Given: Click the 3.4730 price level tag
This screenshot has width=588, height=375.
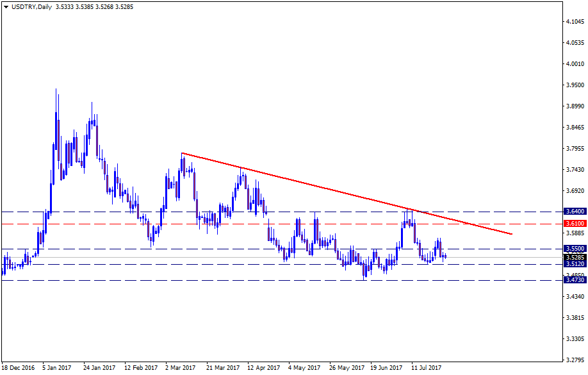Looking at the screenshot, I should pos(574,280).
